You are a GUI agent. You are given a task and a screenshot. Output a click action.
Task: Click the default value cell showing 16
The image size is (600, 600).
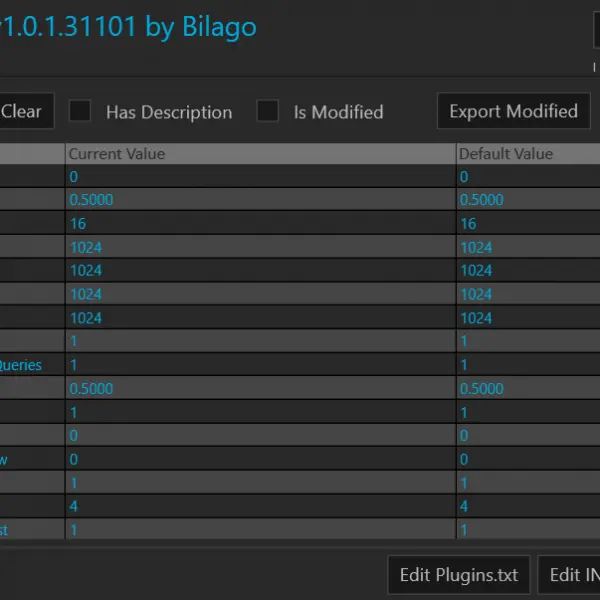pyautogui.click(x=528, y=223)
